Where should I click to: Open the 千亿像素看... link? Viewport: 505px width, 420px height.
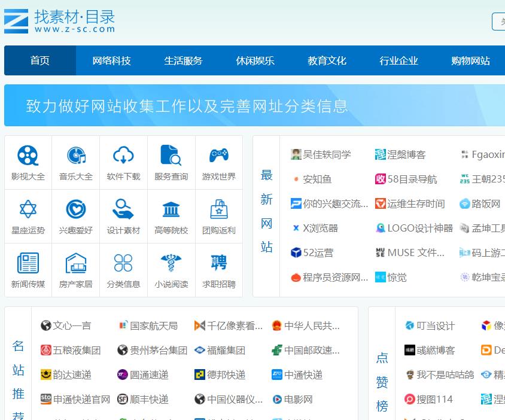[235, 325]
